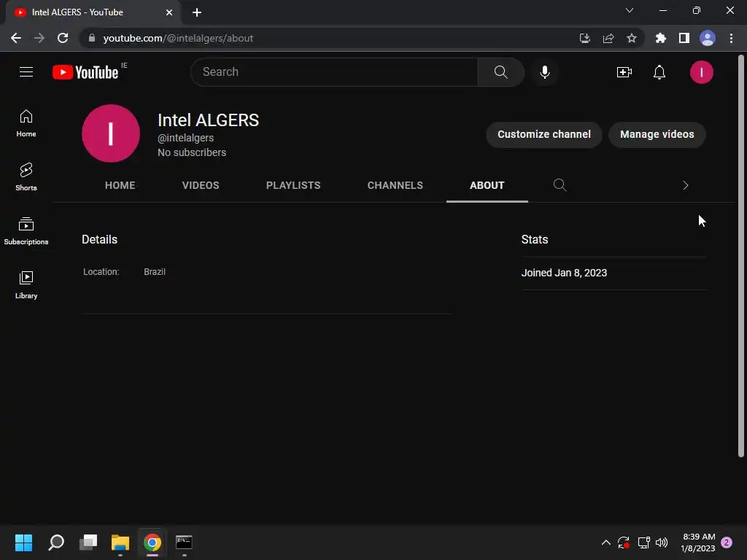
Task: Open Library in sidebar
Action: (26, 285)
